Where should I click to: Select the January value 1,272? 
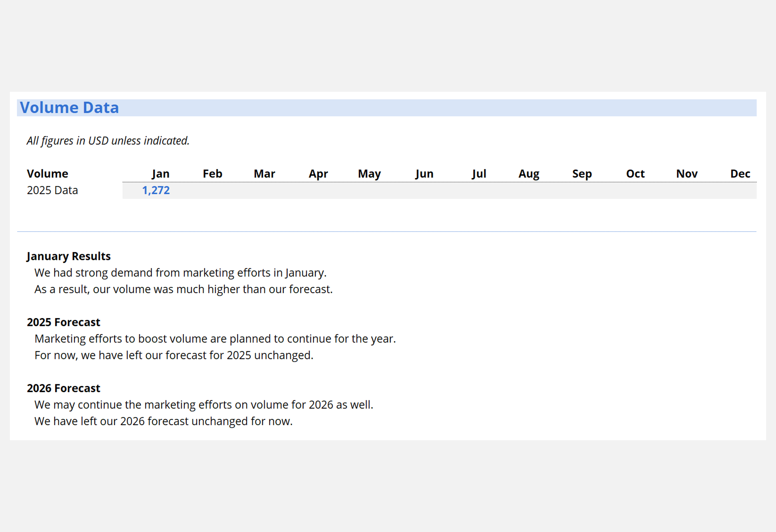[156, 190]
